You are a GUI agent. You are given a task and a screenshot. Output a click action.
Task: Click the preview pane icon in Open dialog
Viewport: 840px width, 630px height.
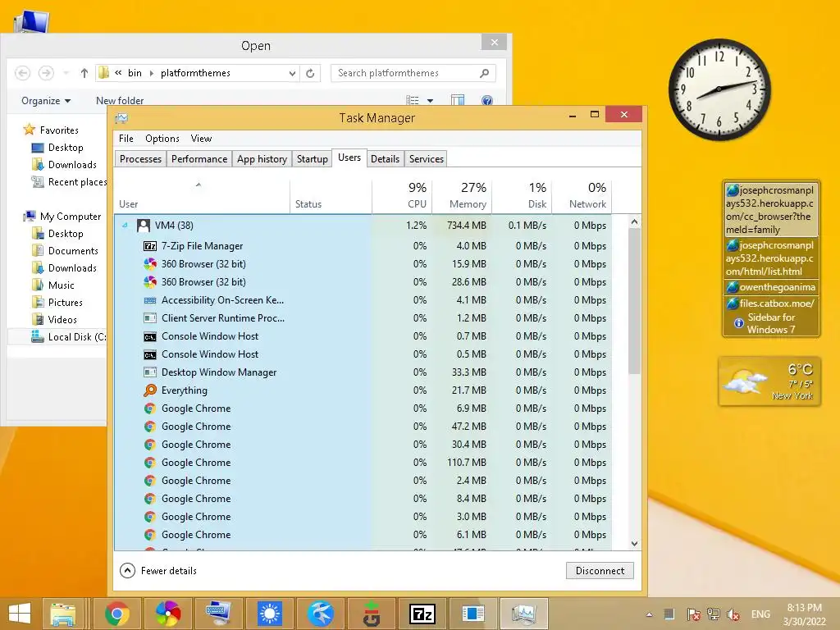(458, 100)
